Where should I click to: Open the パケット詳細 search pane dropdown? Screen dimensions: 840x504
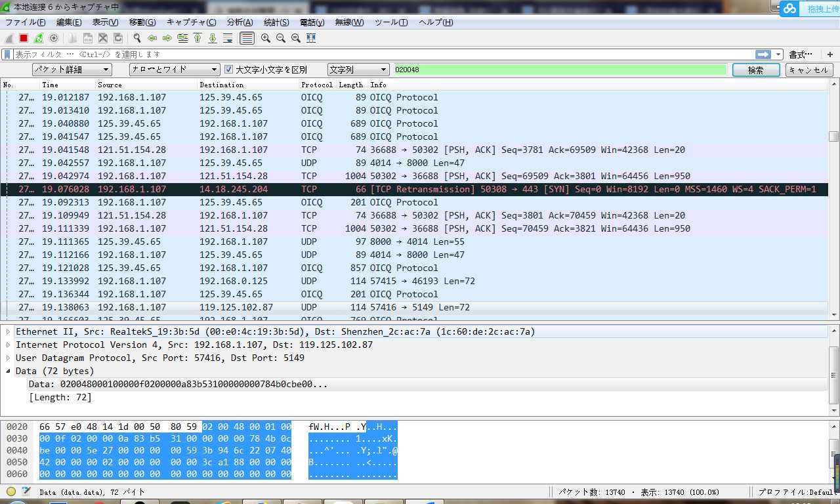[72, 70]
